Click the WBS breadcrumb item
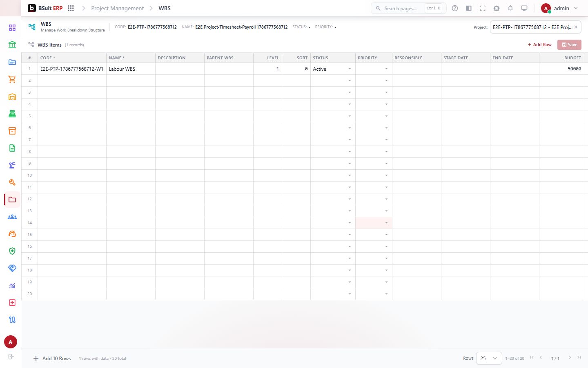The height and width of the screenshot is (368, 588). coord(165,8)
